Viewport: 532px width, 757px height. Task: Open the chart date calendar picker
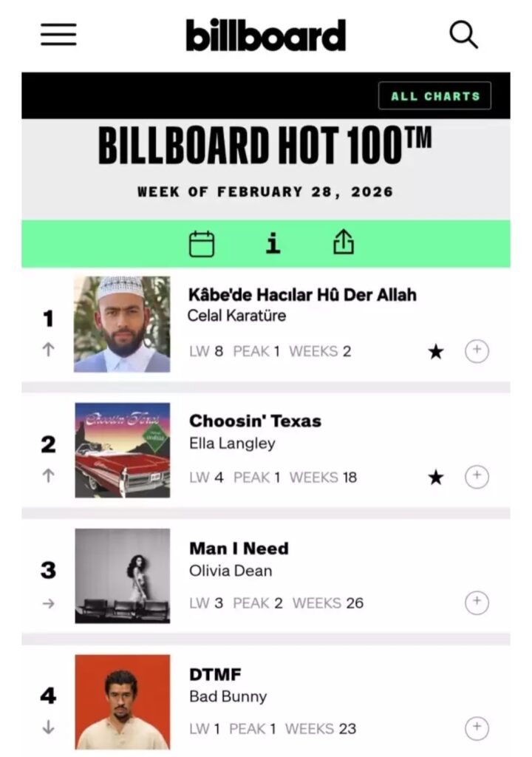click(x=202, y=243)
